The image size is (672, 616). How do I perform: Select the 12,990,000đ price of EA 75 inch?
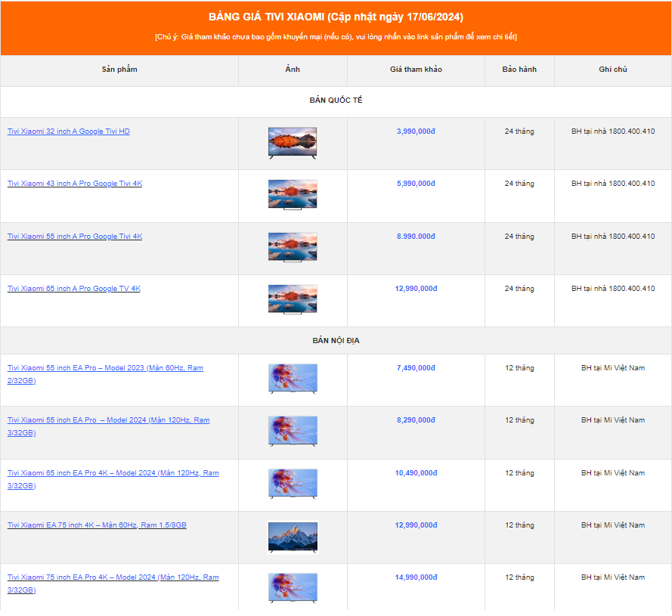(x=416, y=525)
